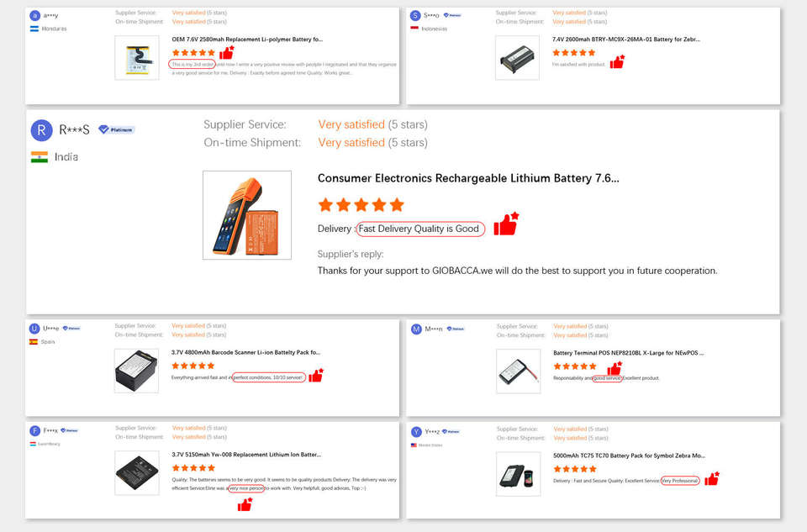Open '5000mAh TC75 TC70 Battery Pack' product link

coord(628,456)
